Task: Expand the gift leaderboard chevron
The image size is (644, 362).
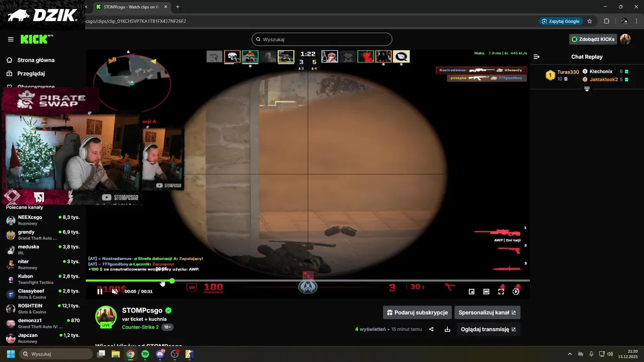Action: click(587, 89)
